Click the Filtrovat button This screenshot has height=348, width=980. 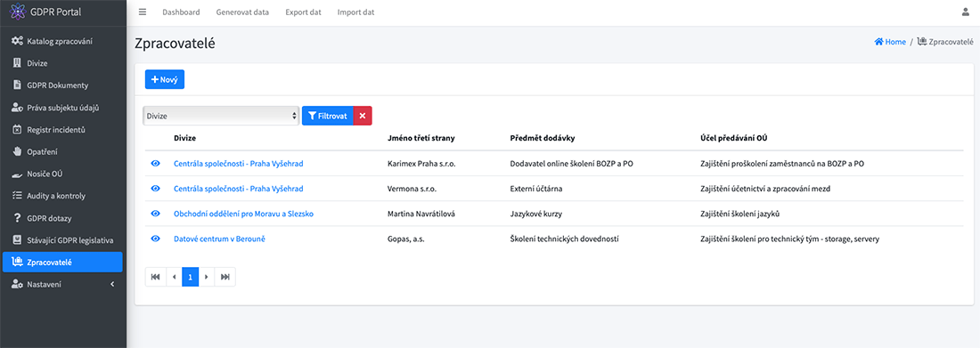[328, 116]
